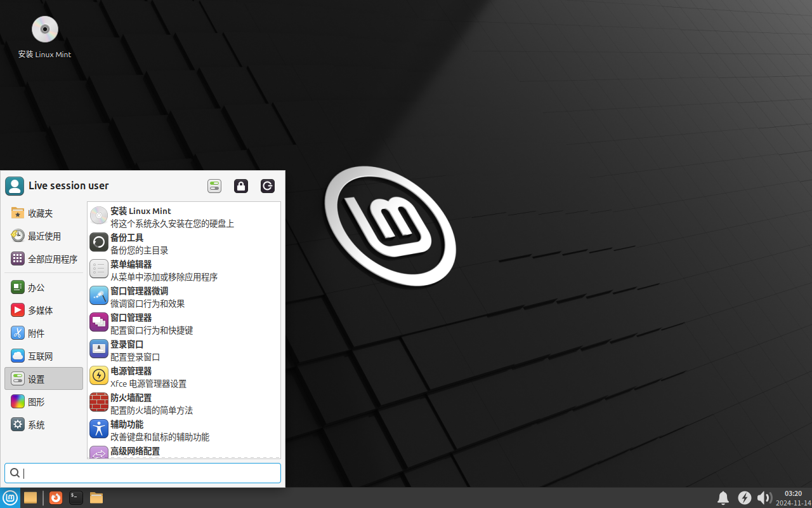Select the 附件 category

pyautogui.click(x=44, y=333)
